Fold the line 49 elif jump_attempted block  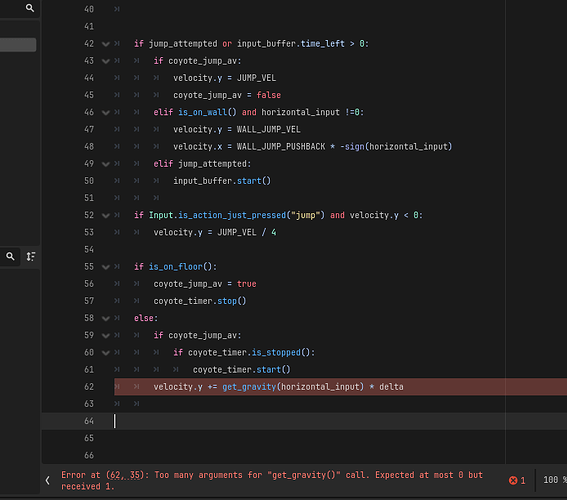(106, 164)
